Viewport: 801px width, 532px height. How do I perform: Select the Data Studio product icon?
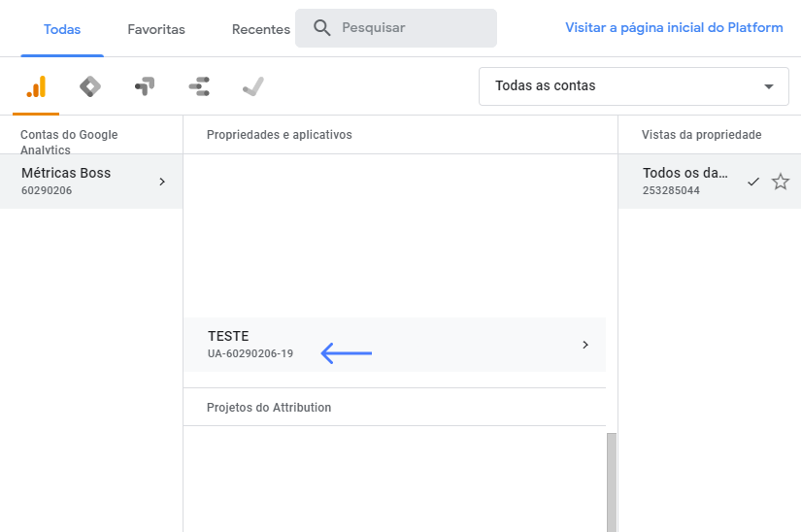click(x=199, y=87)
